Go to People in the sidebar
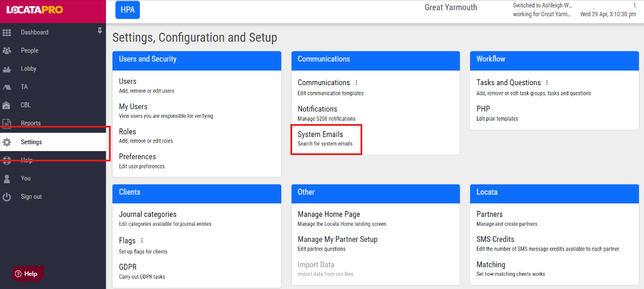 [x=30, y=51]
